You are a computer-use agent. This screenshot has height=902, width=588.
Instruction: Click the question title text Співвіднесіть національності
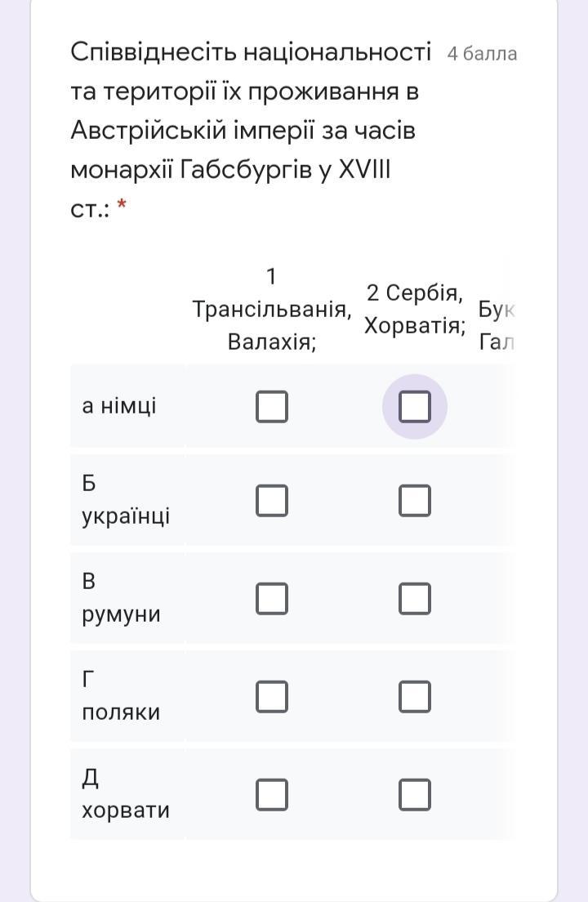pyautogui.click(x=250, y=52)
